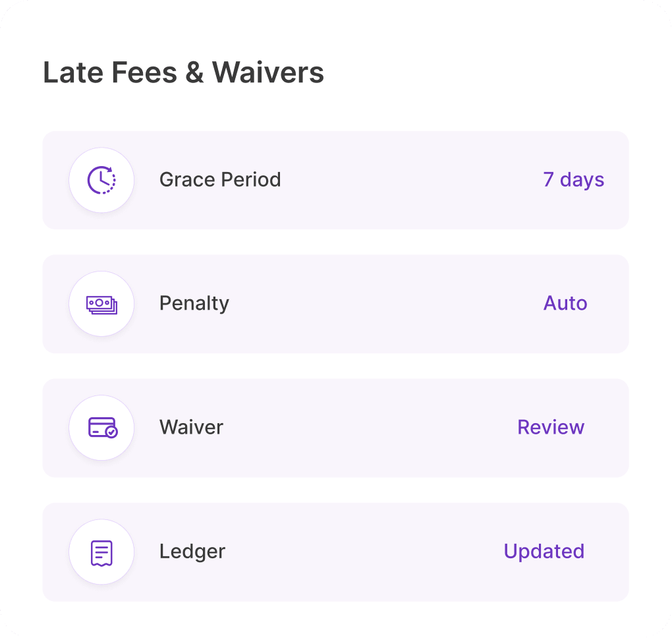Image resolution: width=672 pixels, height=638 pixels.
Task: Click empty space inside the Ledger row
Action: (x=364, y=552)
